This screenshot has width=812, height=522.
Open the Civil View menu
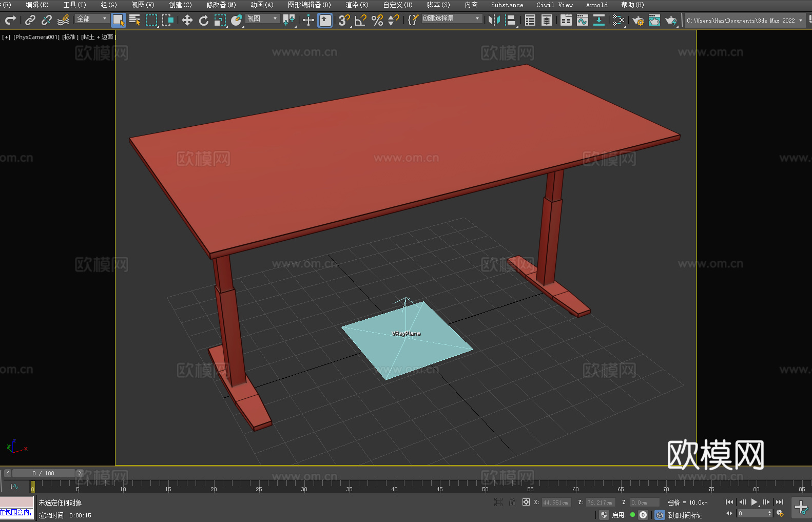point(554,5)
